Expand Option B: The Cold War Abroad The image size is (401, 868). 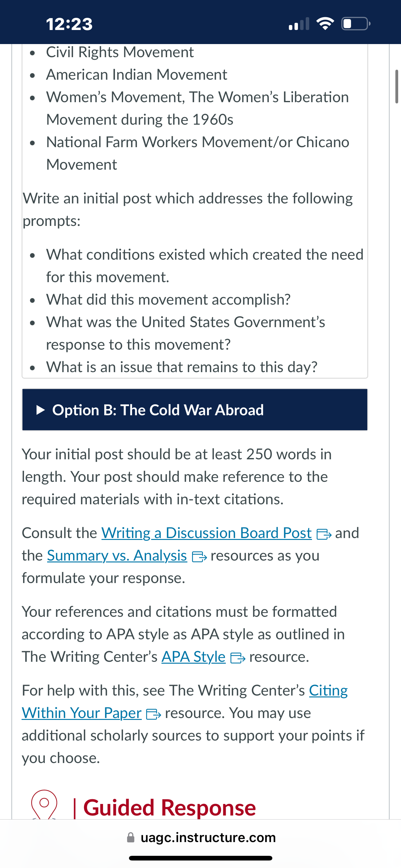(195, 410)
